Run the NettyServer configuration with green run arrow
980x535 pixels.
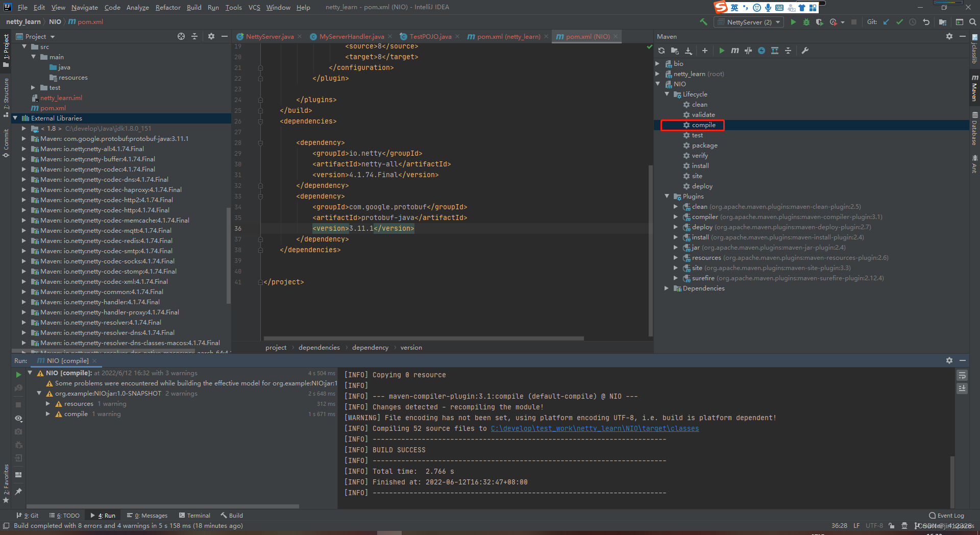(793, 22)
